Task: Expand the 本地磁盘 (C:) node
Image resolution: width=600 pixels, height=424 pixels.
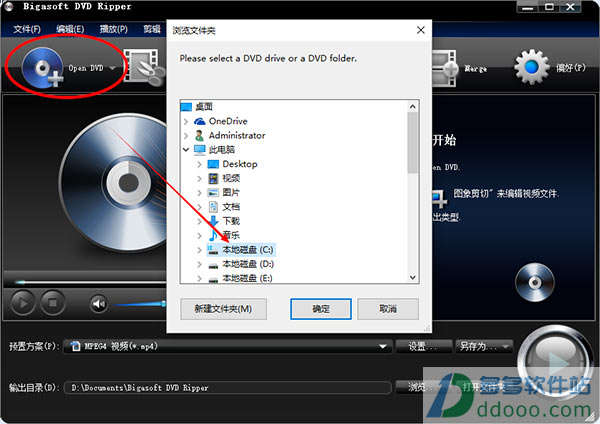Action: click(x=199, y=250)
